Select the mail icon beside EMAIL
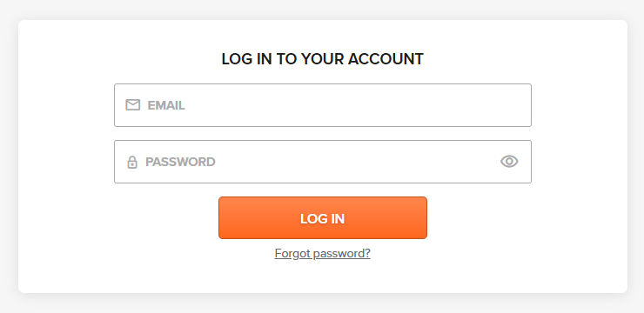644x313 pixels. [132, 105]
